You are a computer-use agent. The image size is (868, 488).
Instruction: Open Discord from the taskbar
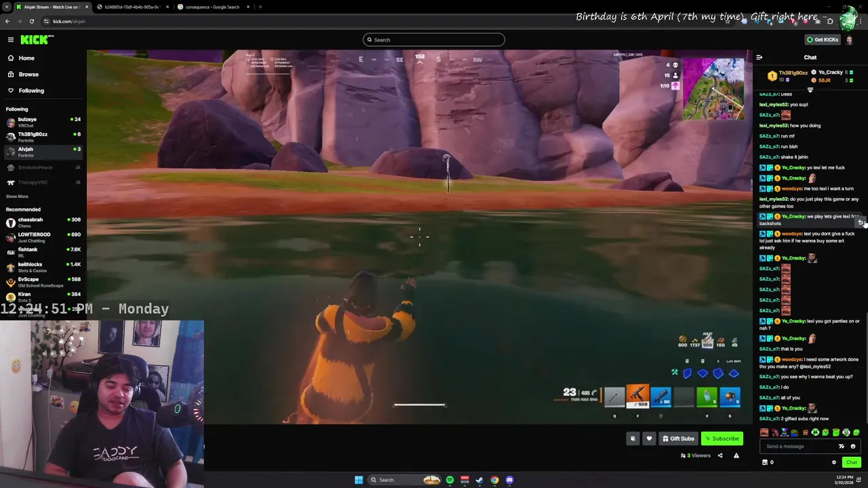click(509, 480)
